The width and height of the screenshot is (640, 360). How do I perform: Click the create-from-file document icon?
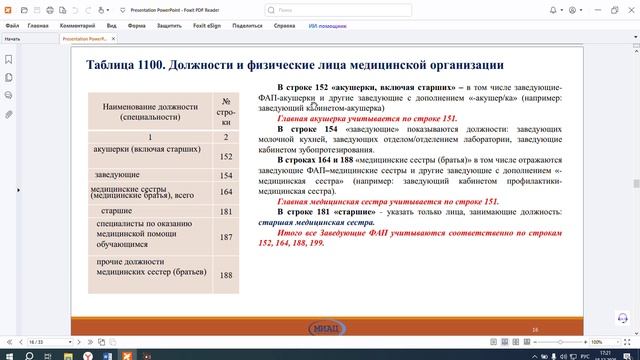click(62, 10)
